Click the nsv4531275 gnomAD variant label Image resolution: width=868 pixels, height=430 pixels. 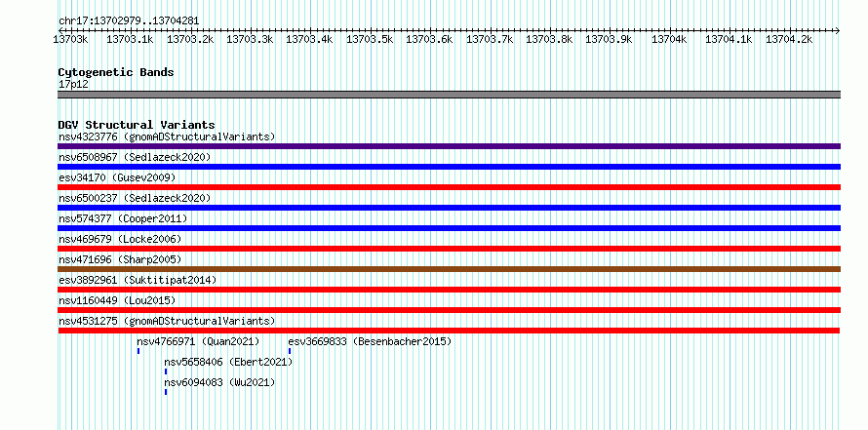[167, 321]
